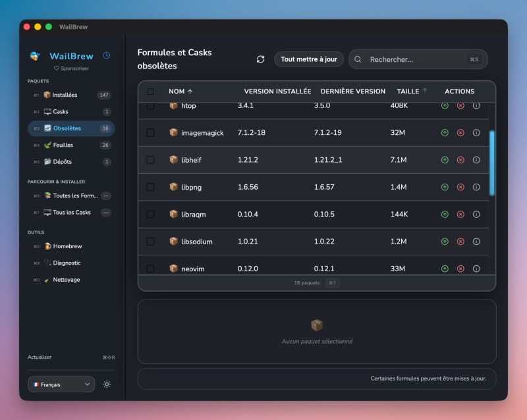Open the Diagnostic tool

click(x=71, y=263)
